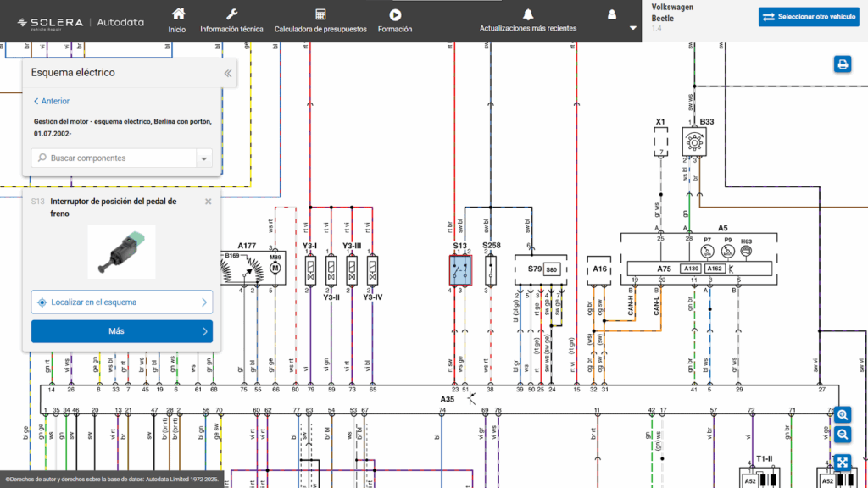Open Información técnica menu
868x488 pixels.
point(231,20)
